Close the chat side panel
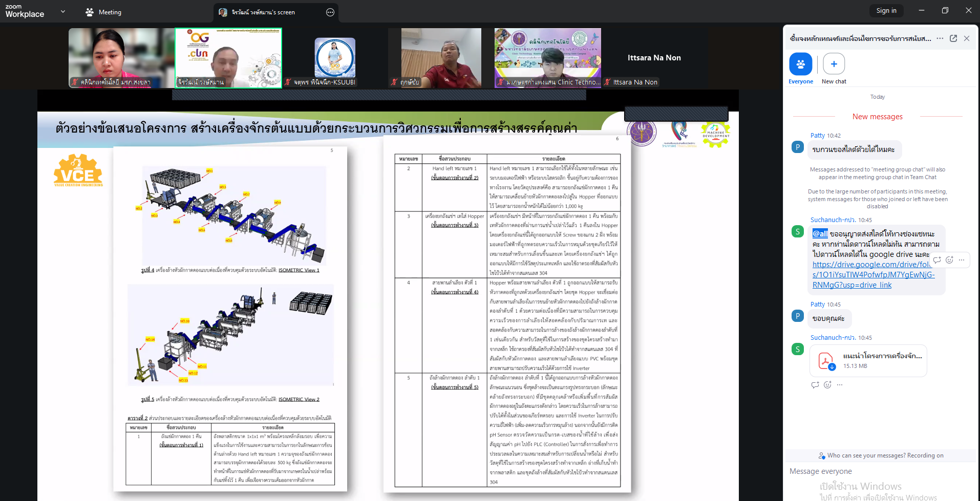Screen dimensions: 980x501 [x=966, y=38]
